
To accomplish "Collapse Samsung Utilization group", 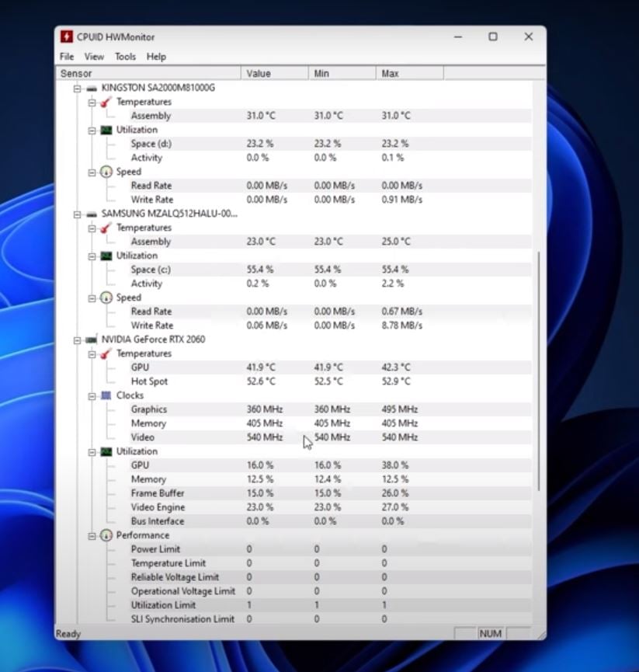I will [x=92, y=256].
